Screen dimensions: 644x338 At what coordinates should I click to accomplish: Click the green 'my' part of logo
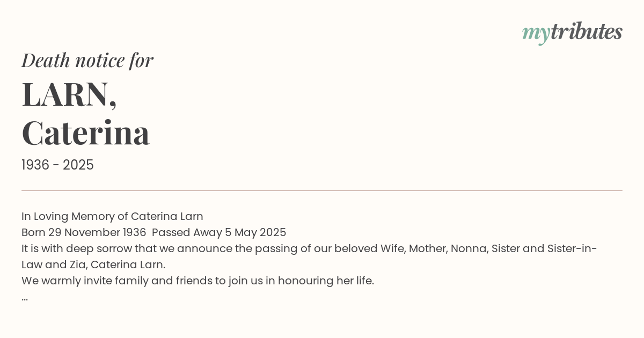[536, 34]
